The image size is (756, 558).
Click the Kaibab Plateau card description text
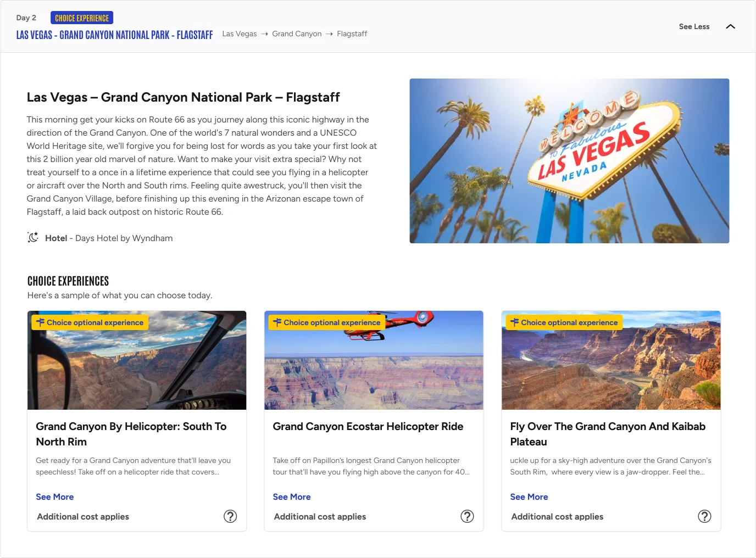coord(610,466)
